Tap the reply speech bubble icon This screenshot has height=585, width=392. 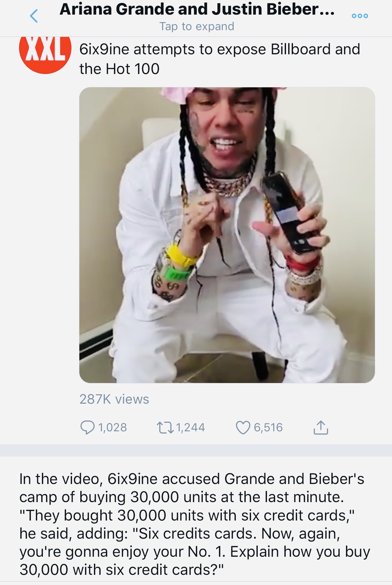tap(87, 427)
